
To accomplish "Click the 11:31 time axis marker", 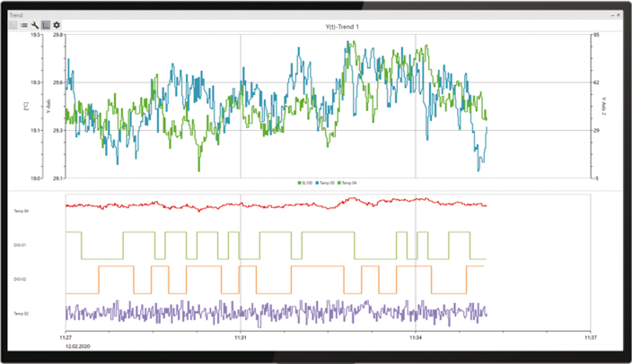I will click(x=240, y=338).
